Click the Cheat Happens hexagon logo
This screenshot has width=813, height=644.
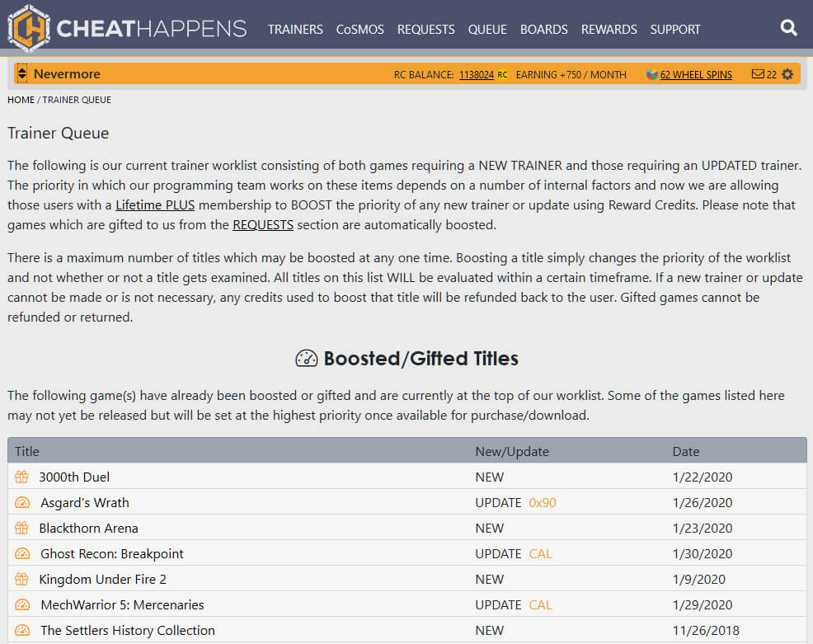29,29
